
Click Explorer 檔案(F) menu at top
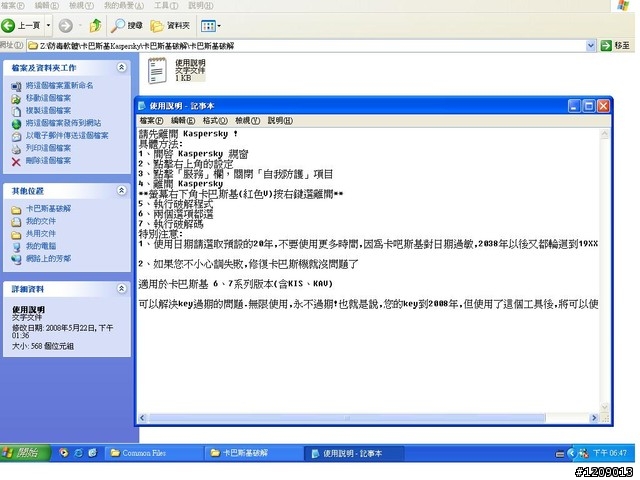coord(12,5)
